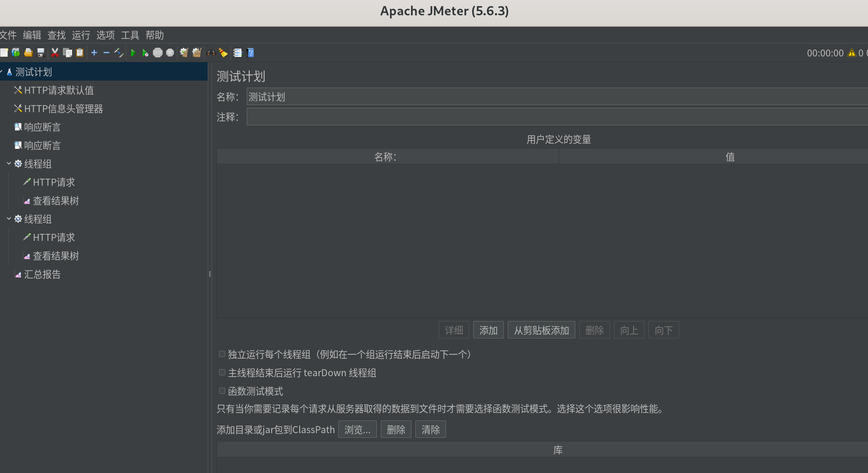
Task: Click the Toggle enable/disable icon
Action: click(x=119, y=53)
